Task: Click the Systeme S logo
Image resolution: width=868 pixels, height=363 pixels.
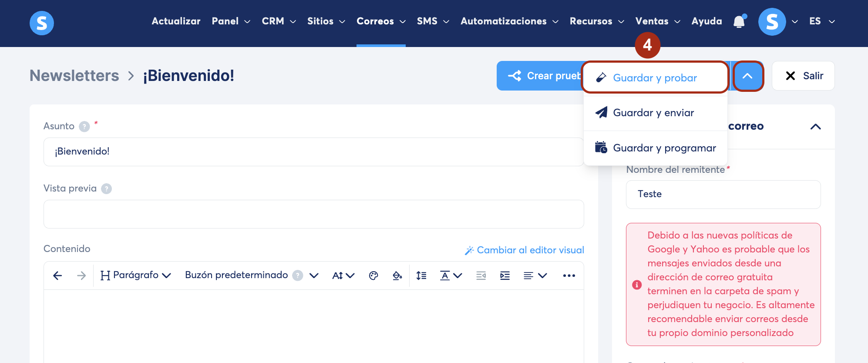Action: 42,23
